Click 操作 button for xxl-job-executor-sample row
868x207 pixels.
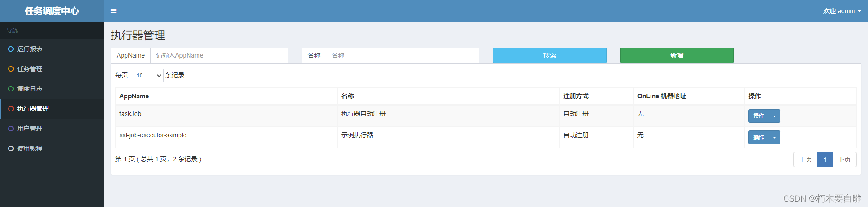point(759,137)
